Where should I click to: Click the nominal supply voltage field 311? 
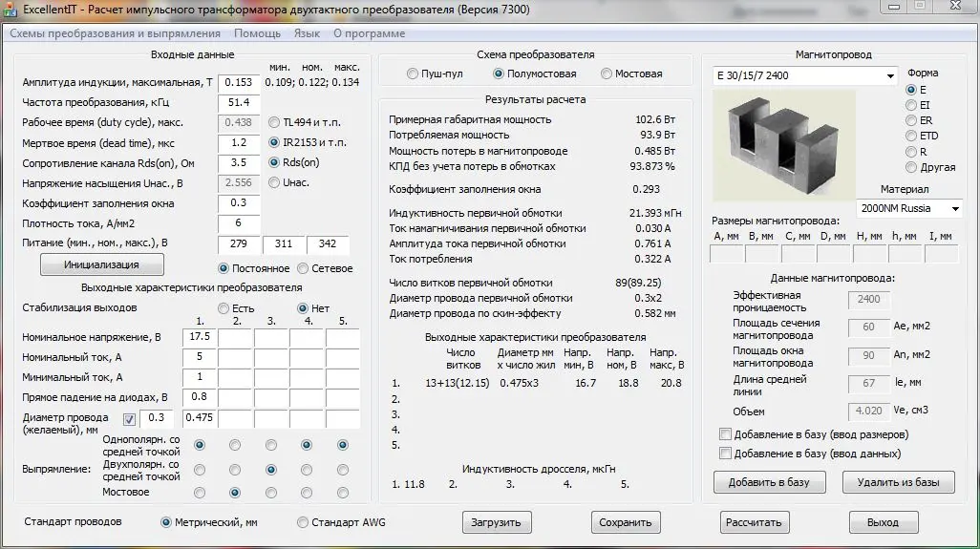pyautogui.click(x=284, y=244)
